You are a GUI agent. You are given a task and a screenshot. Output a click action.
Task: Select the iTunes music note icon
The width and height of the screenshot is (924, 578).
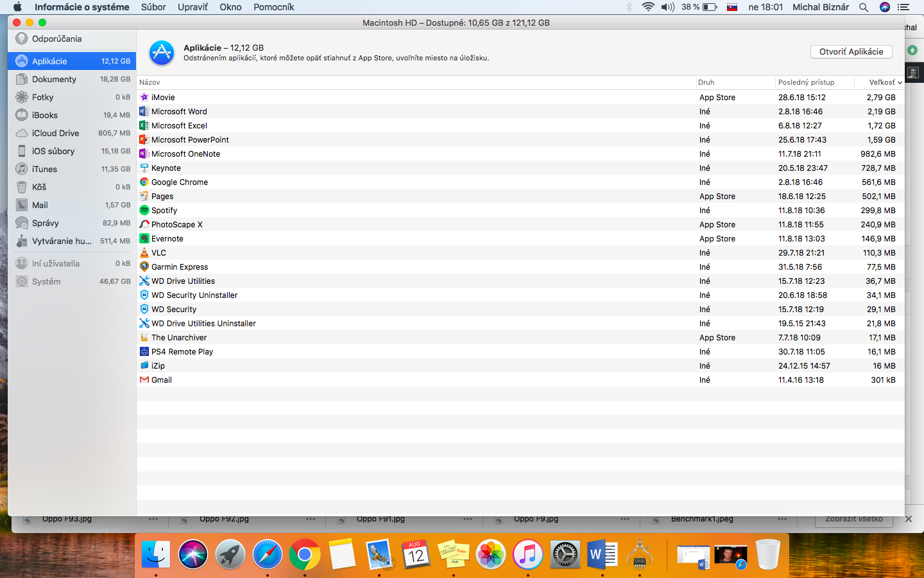[22, 169]
